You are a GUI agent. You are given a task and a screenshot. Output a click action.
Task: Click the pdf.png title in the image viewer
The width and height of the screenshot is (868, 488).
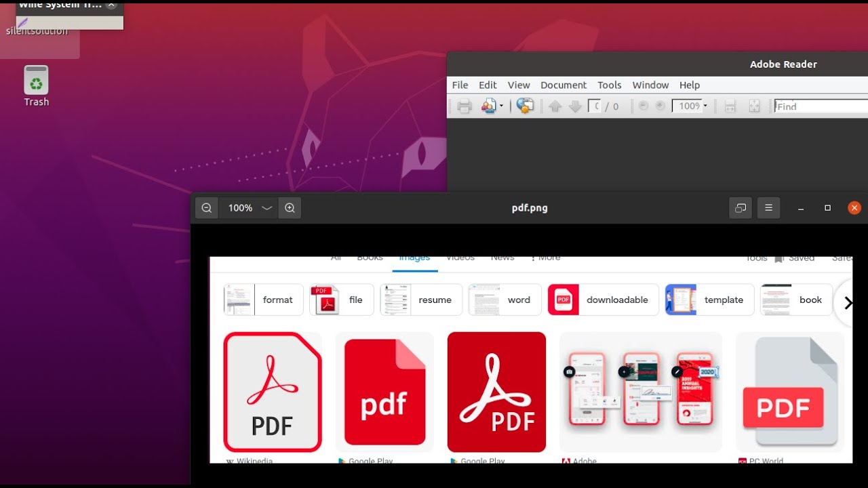(530, 208)
